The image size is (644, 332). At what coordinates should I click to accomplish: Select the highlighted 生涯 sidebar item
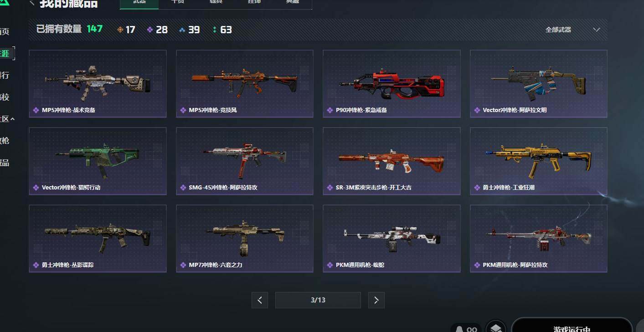click(6, 53)
